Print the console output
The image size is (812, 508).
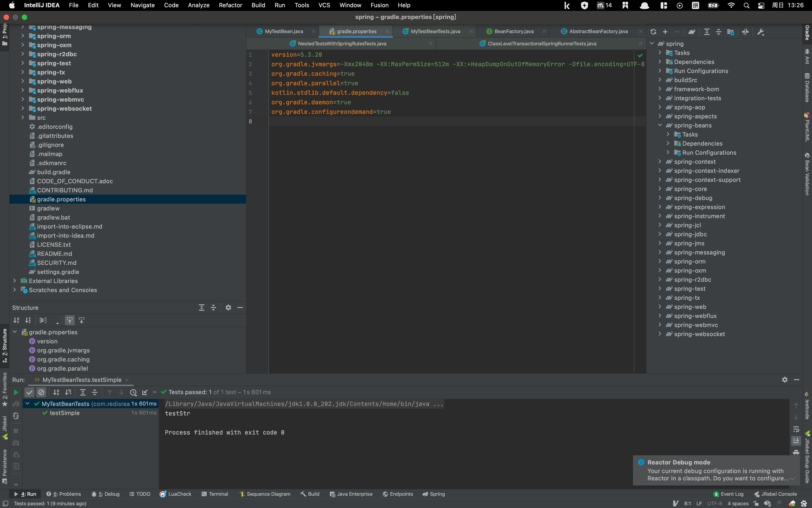796,453
